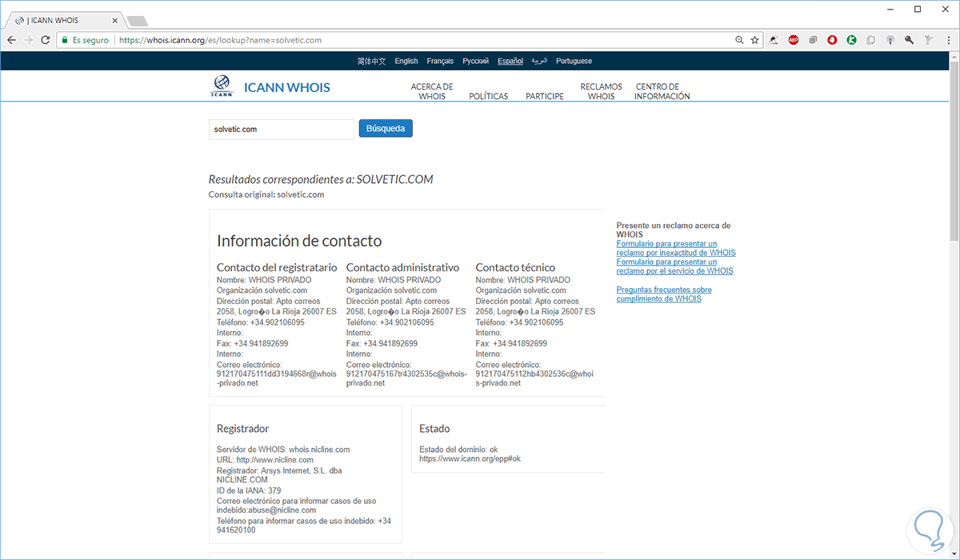Click the Contacto administrativo heading
This screenshot has width=960, height=560.
[x=402, y=267]
